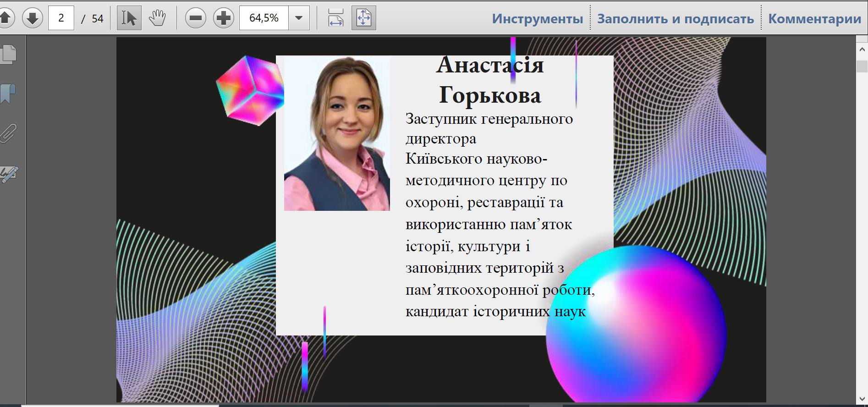
Task: Toggle fit full page view
Action: coord(364,18)
